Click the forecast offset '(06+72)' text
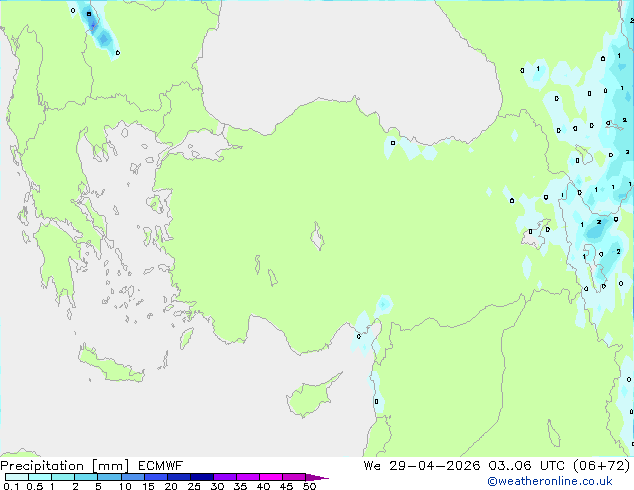Viewport: 634px width, 490px height. pos(602,466)
